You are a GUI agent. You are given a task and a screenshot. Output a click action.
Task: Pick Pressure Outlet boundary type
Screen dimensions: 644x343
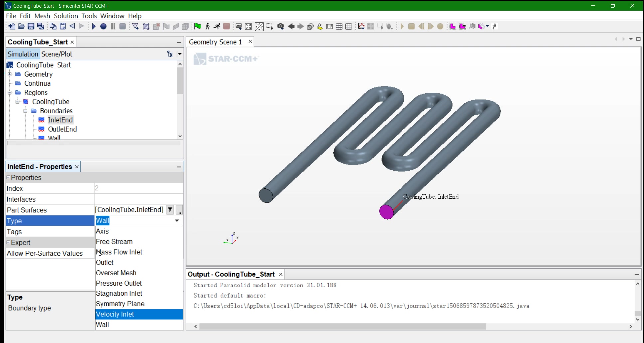[139, 283]
